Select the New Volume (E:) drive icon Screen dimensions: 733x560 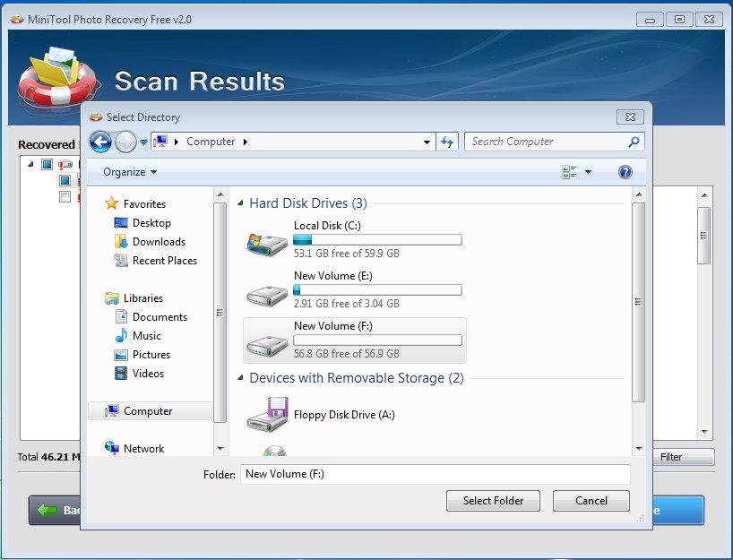pyautogui.click(x=267, y=296)
